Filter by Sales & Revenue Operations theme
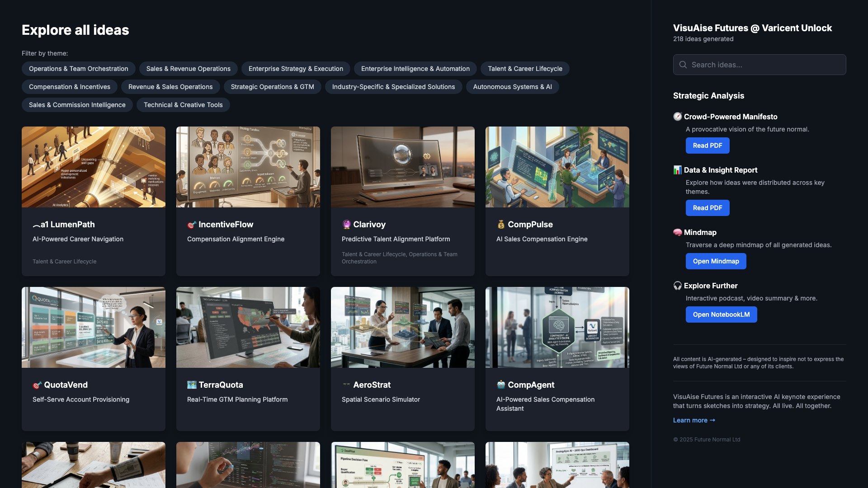This screenshot has height=488, width=868. 189,69
